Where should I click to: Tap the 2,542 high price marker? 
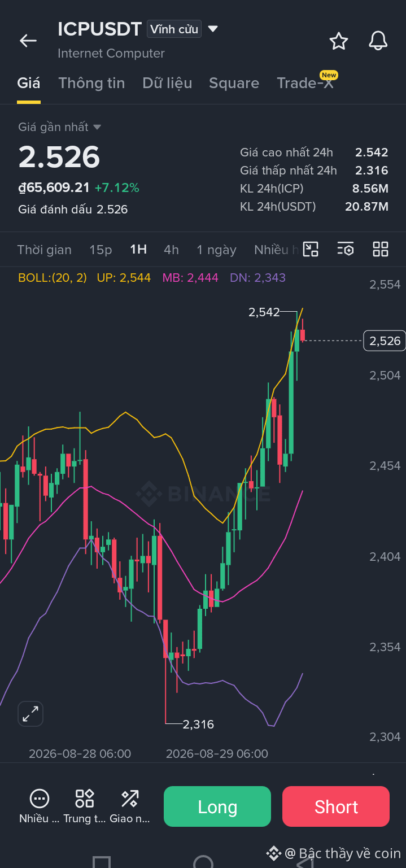(x=264, y=312)
